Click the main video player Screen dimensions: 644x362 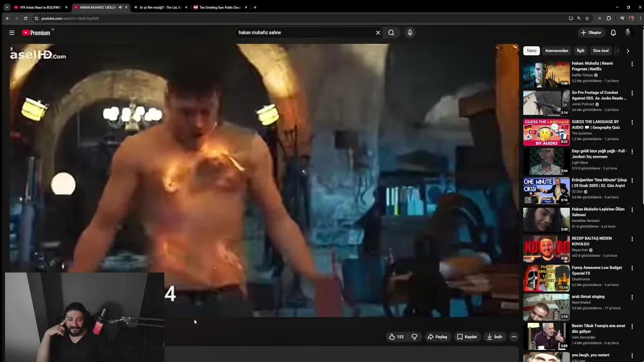click(x=264, y=180)
